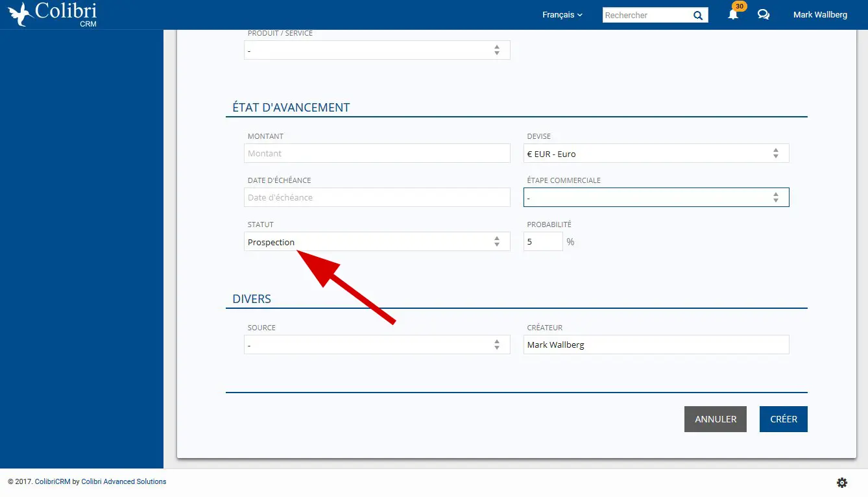
Task: Open the chat messages icon
Action: pyautogui.click(x=764, y=15)
